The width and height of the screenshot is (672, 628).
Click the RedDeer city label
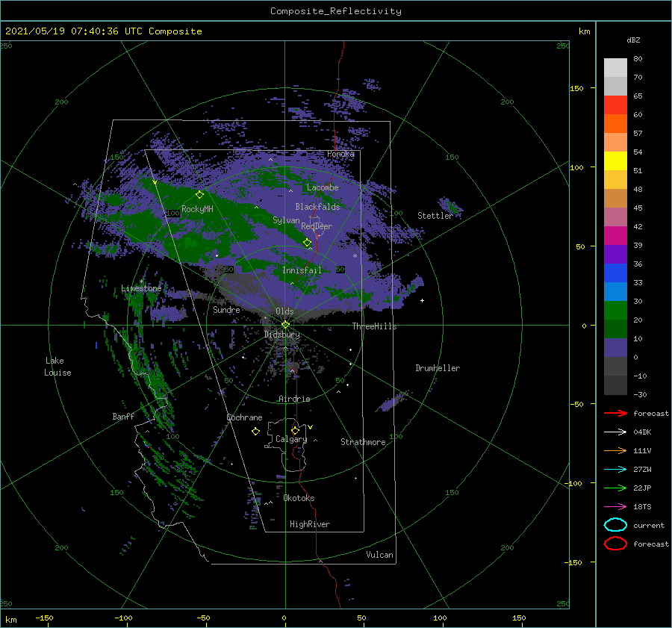(317, 226)
